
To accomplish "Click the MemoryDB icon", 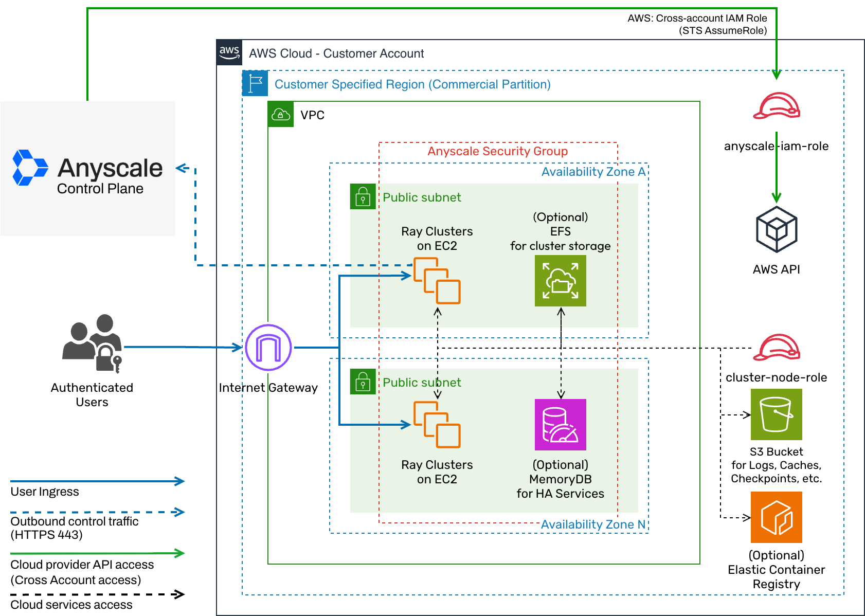I will point(560,425).
